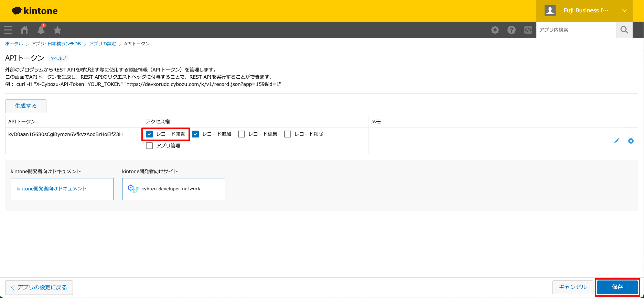This screenshot has height=298, width=644.
Task: Go to アプリの設定 breadcrumb
Action: pos(103,44)
